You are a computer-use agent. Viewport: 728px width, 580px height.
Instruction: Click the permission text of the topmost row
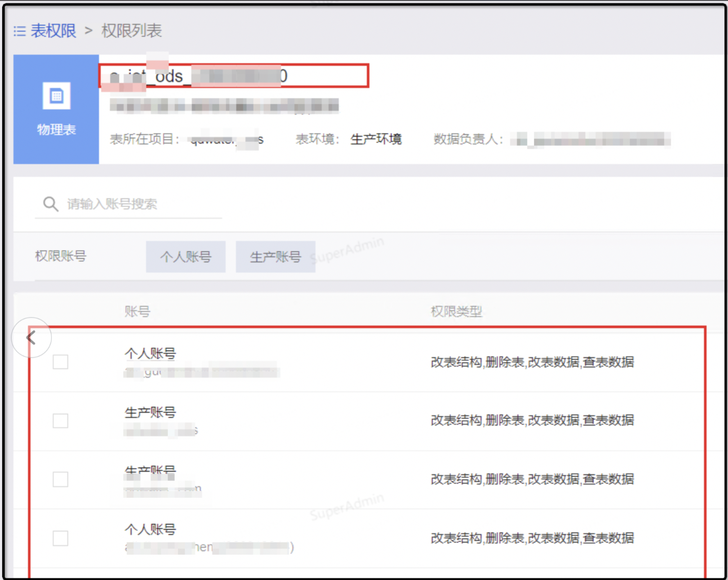pyautogui.click(x=532, y=362)
